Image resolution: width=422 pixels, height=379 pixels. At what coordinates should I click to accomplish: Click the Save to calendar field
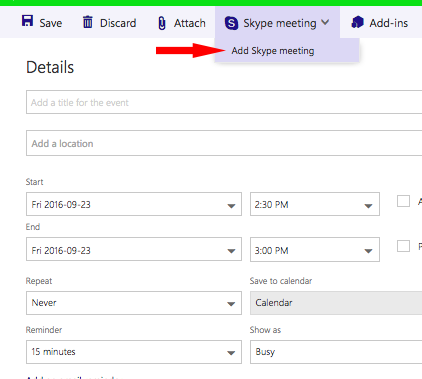click(x=336, y=303)
